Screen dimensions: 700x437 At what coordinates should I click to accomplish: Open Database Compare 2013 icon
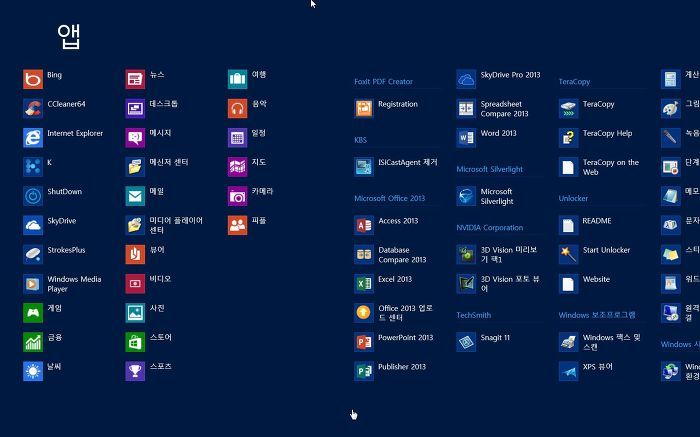(x=364, y=254)
